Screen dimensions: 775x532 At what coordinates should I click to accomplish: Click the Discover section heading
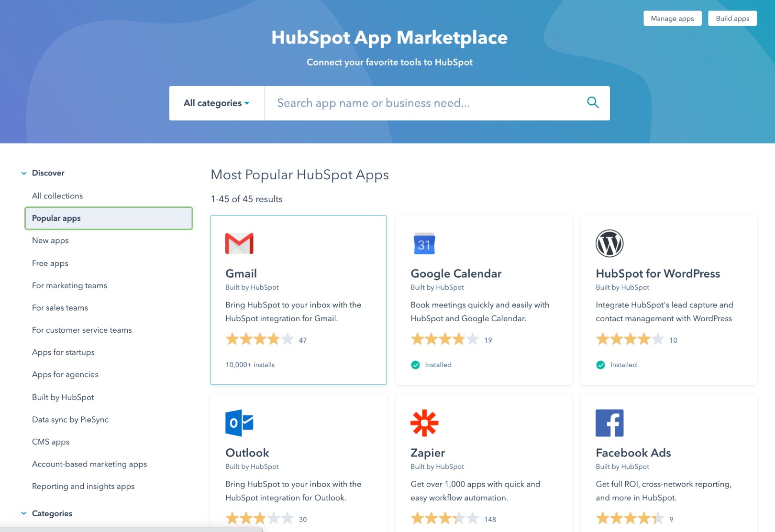tap(48, 173)
